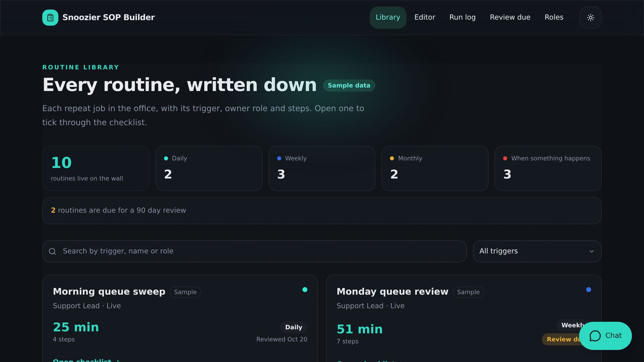644x362 pixels.
Task: Click the red dot beside When something happens
Action: [x=505, y=158]
